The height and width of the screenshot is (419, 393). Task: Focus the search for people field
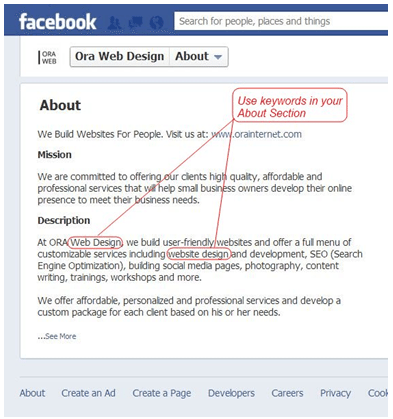pyautogui.click(x=281, y=21)
